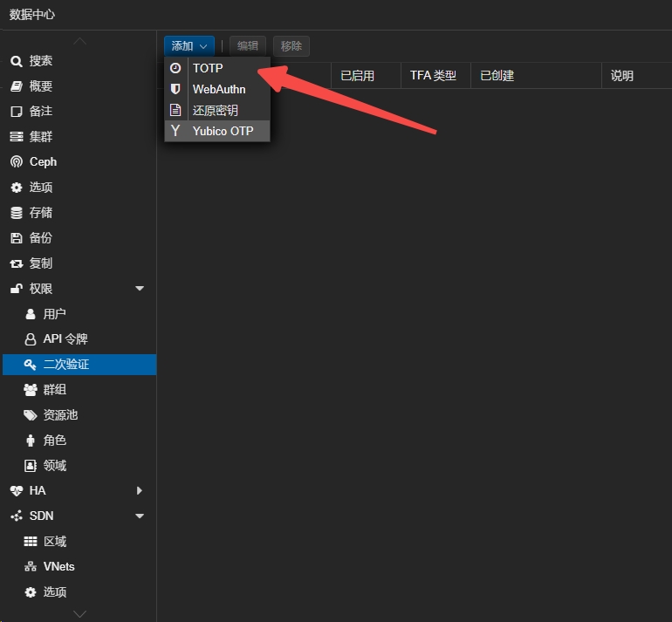Choose WebAuthn from the add menu
Viewport: 672px width, 622px height.
pos(217,89)
